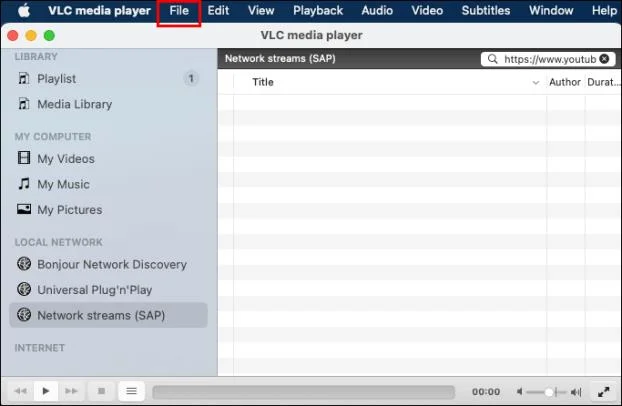This screenshot has width=622, height=406.
Task: Toggle fullscreen mode
Action: (x=603, y=392)
